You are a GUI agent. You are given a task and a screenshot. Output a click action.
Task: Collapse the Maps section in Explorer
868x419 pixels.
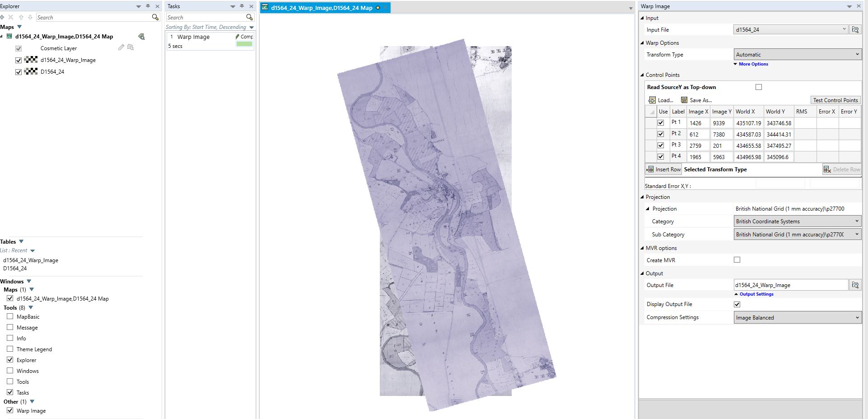19,27
